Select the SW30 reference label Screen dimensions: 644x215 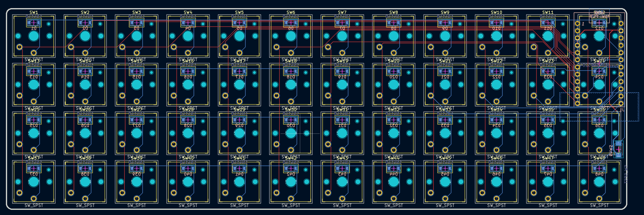coord(291,110)
